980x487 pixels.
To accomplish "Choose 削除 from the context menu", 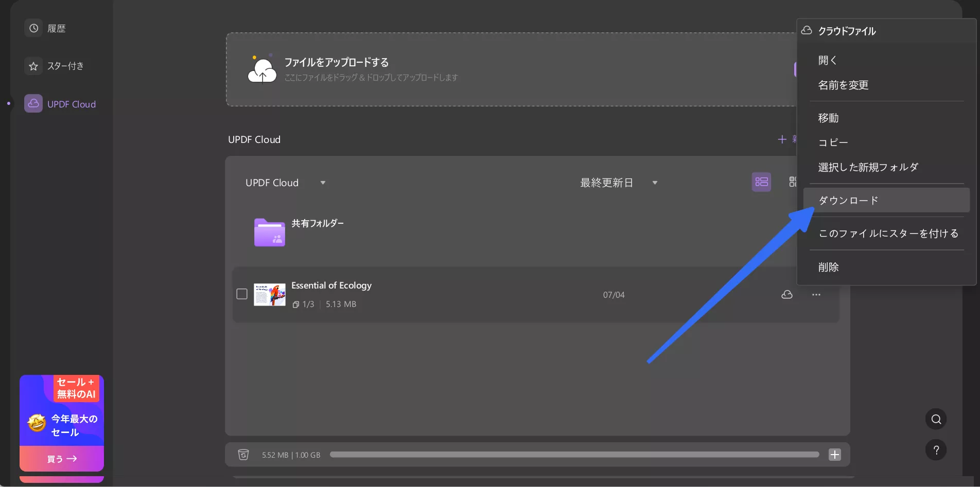I will click(886, 267).
